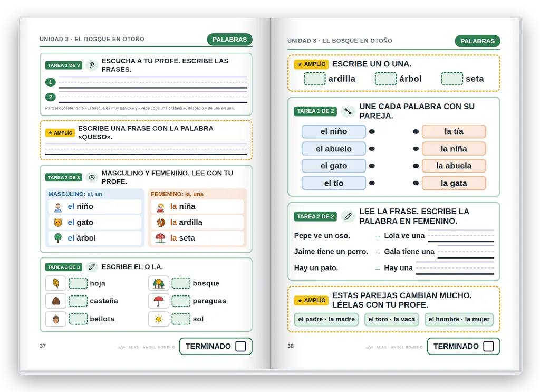The image size is (540, 392).
Task: Click the eye icon in Tarea 2 de 3
Action: (x=92, y=177)
